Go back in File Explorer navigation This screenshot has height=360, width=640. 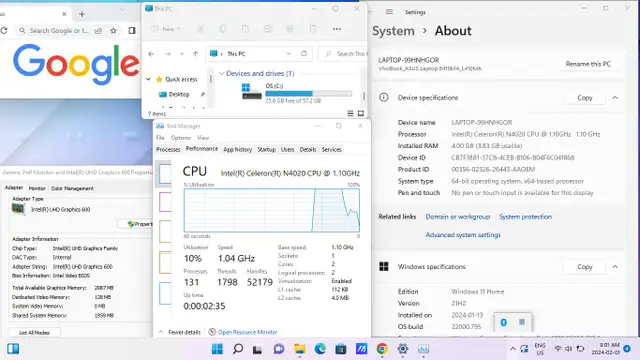click(x=151, y=54)
